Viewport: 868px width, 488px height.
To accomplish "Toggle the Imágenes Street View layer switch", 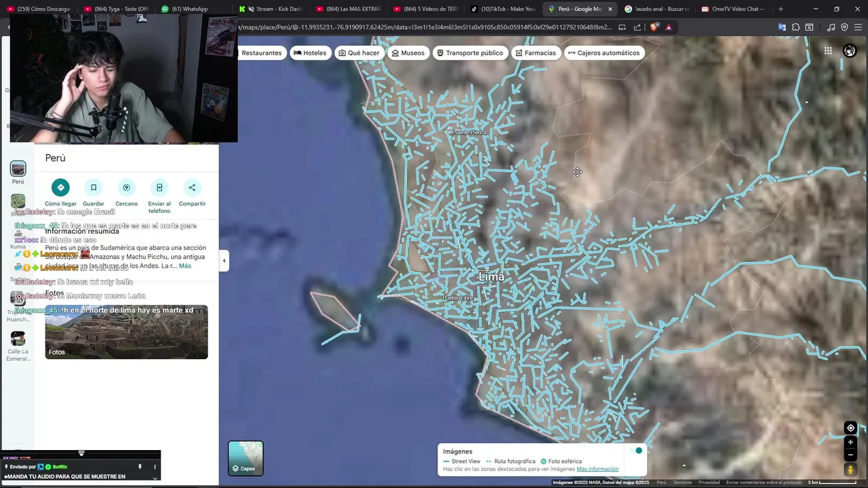I will (636, 451).
